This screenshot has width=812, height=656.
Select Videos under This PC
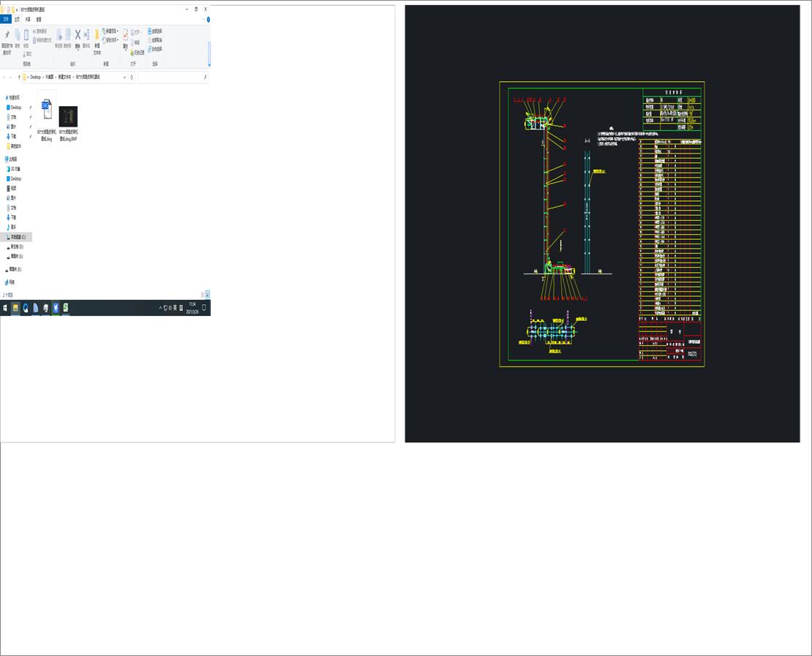pos(12,188)
